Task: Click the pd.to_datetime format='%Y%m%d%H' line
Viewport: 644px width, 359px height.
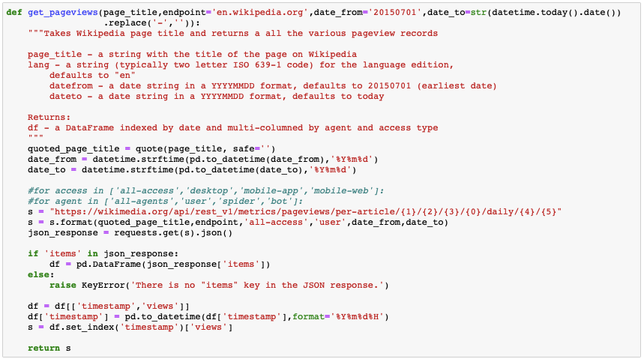Action: pos(208,317)
